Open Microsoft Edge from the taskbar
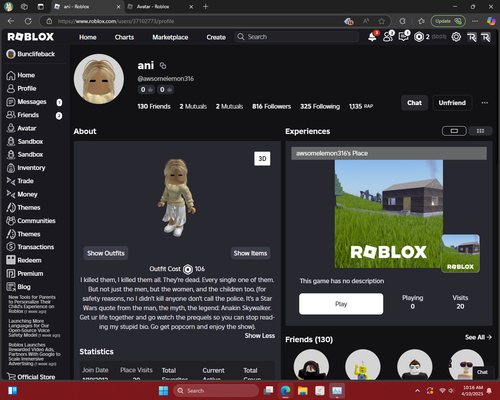This screenshot has height=400, width=500. (x=285, y=391)
